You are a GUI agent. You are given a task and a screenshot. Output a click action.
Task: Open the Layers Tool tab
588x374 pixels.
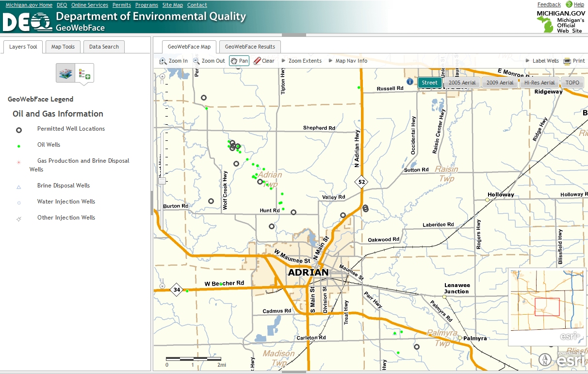click(23, 47)
